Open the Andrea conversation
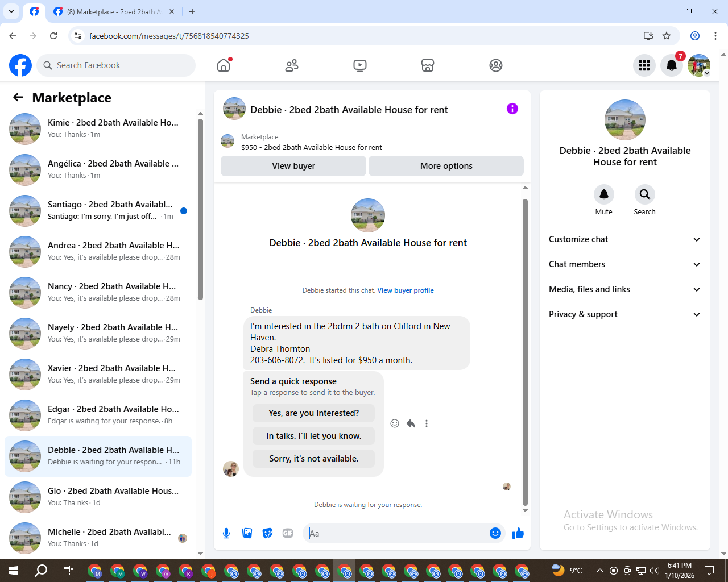 click(98, 252)
